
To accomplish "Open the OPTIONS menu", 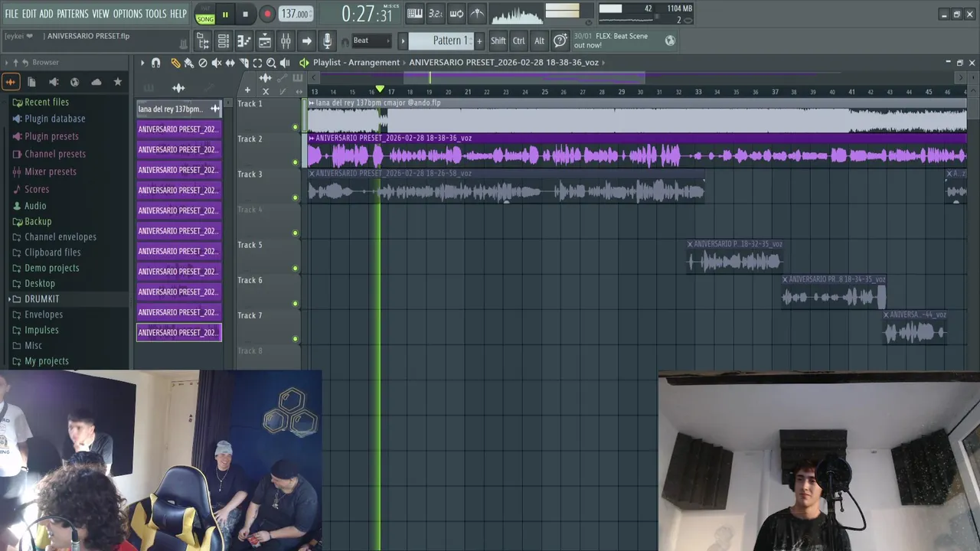I will point(128,14).
